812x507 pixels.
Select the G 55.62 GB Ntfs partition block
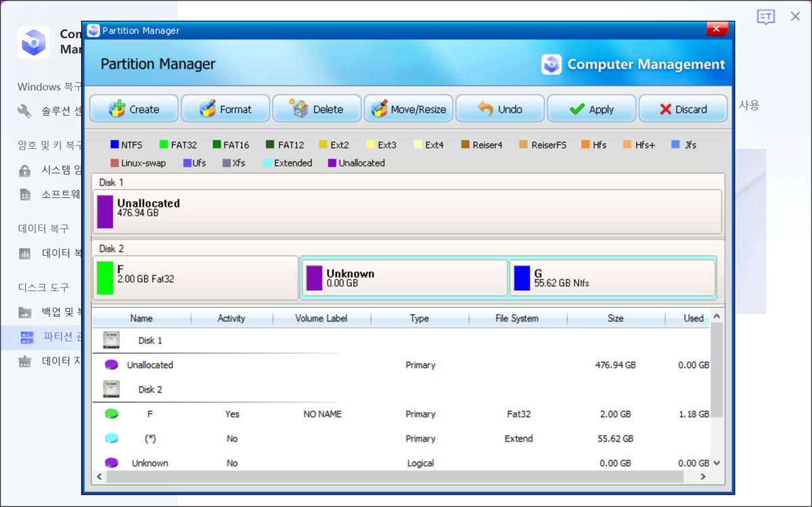click(612, 278)
